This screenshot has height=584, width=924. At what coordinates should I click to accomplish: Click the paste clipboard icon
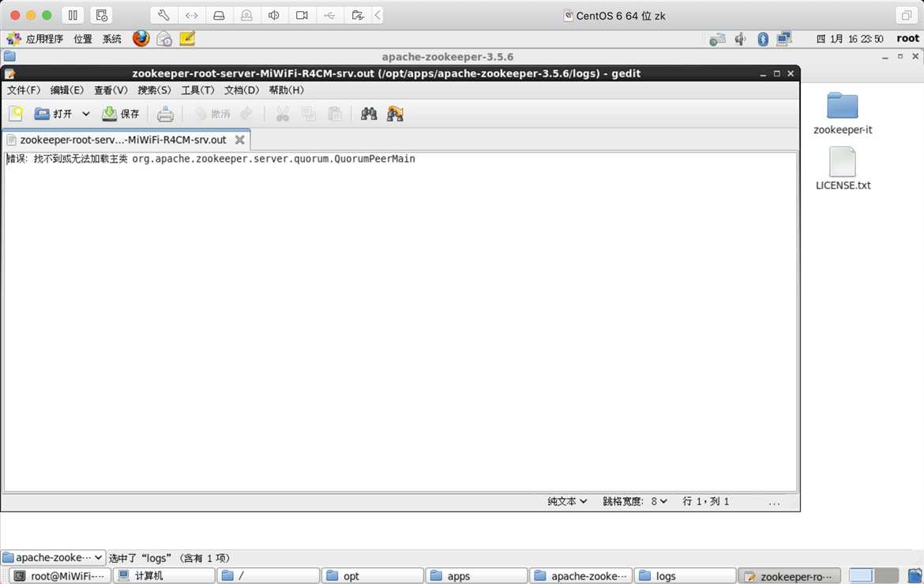(335, 114)
